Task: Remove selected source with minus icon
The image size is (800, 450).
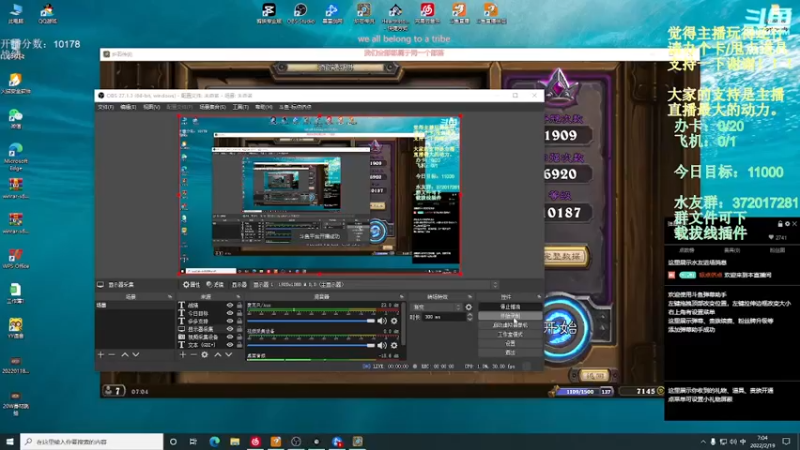Action: (x=193, y=355)
